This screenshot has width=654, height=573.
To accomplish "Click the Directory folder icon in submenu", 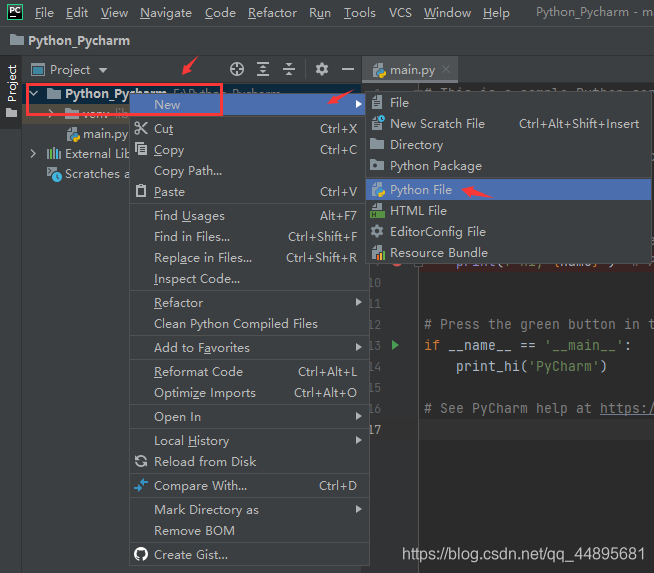I will 377,144.
